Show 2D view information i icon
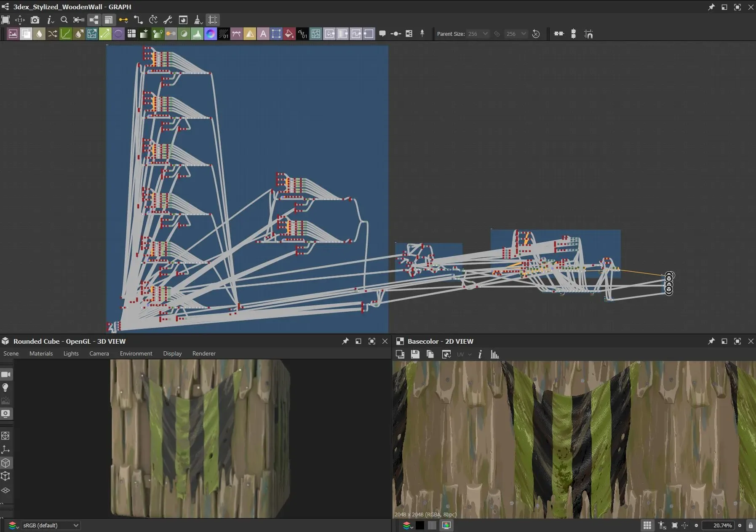The image size is (756, 532). click(480, 354)
